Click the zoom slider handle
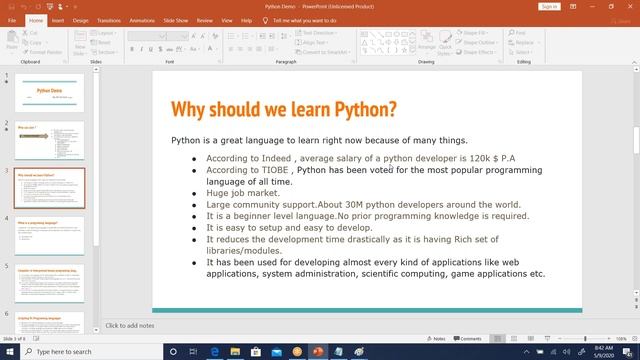 coord(585,339)
